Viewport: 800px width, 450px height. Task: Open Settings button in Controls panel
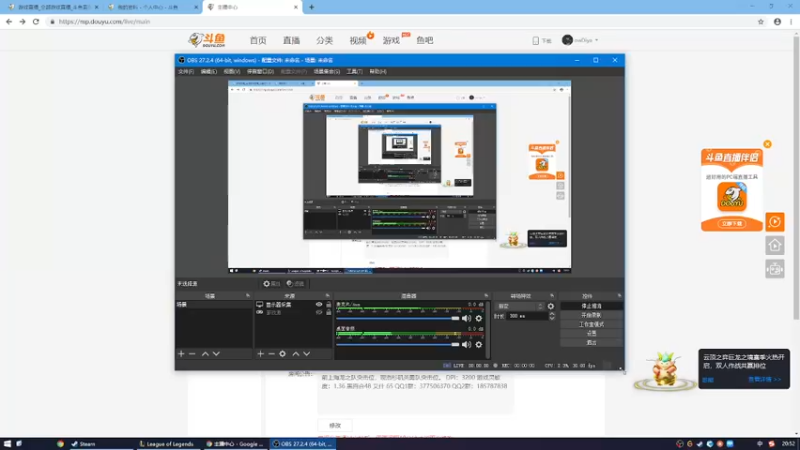point(591,334)
